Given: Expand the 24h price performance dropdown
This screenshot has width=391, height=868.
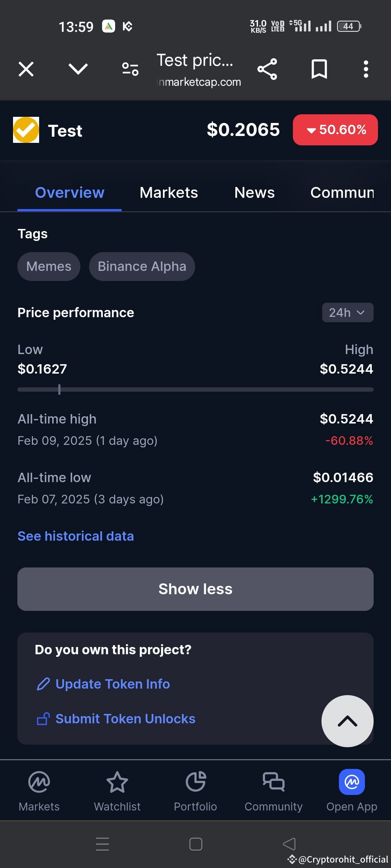Looking at the screenshot, I should (x=348, y=312).
